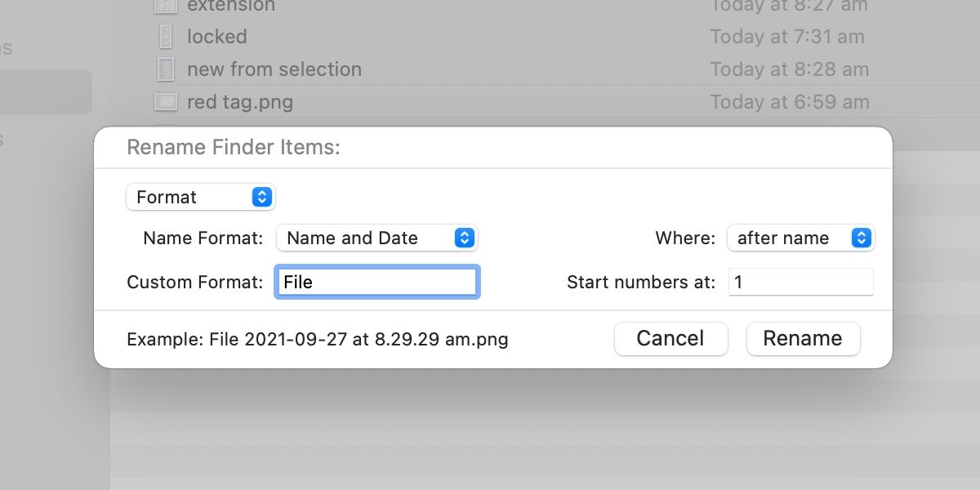Viewport: 980px width, 490px height.
Task: Focus the Start numbers at field
Action: tap(800, 282)
